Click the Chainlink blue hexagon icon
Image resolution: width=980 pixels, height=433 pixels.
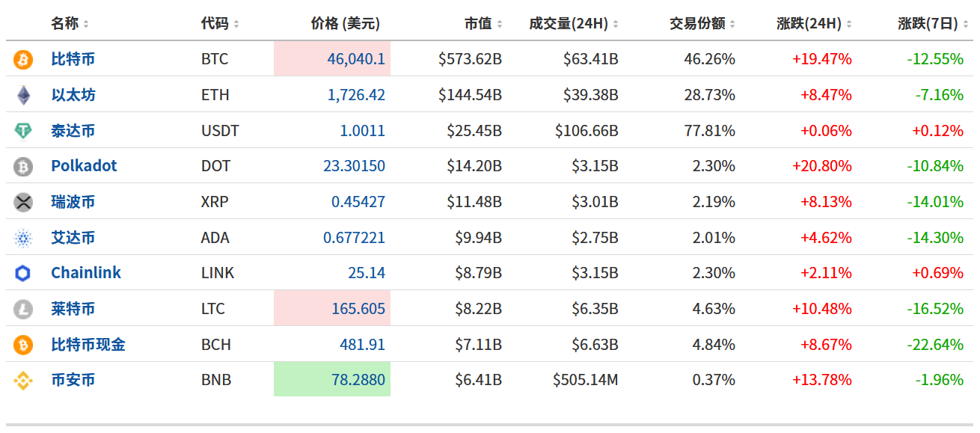pyautogui.click(x=23, y=273)
